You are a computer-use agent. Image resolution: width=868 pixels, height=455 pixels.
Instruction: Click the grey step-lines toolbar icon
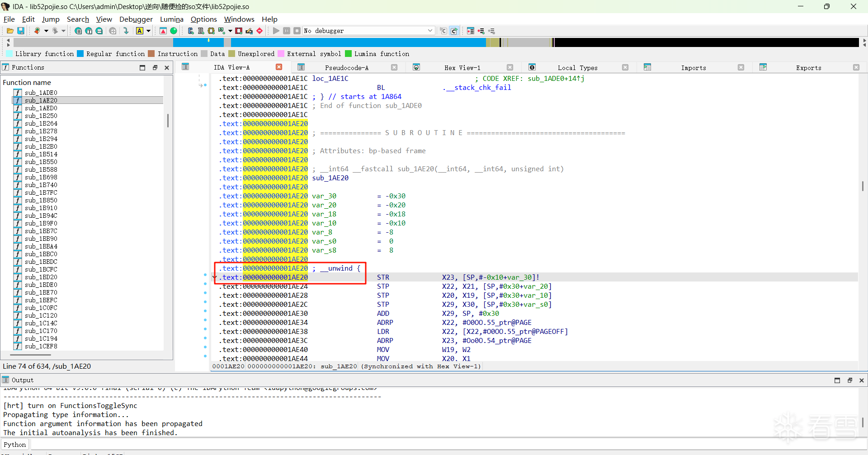point(491,31)
